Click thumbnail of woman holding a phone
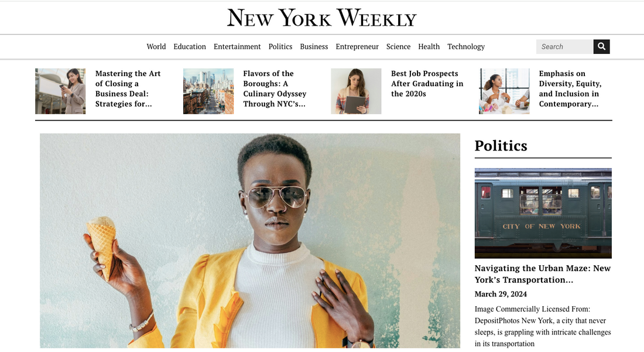 pyautogui.click(x=60, y=91)
